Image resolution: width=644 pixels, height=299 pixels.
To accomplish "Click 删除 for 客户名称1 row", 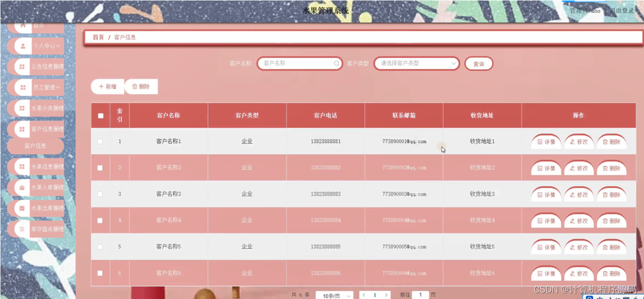I will (x=611, y=142).
